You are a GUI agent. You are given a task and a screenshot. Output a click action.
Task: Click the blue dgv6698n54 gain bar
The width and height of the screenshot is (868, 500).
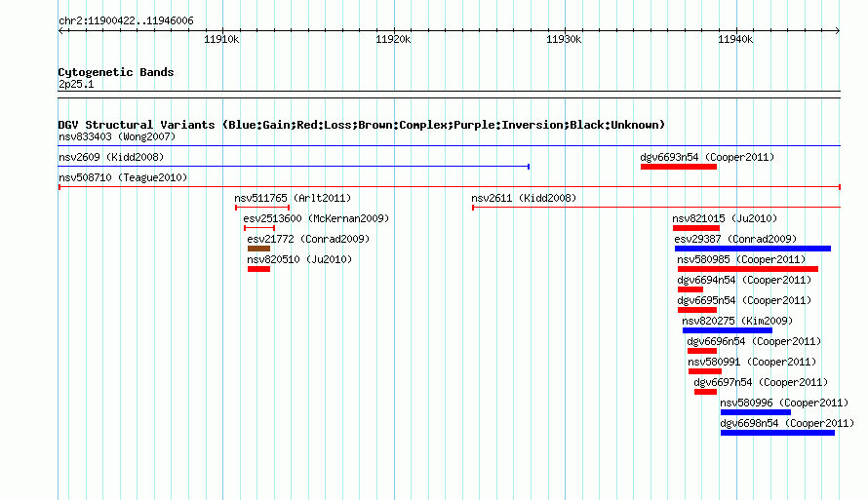coord(777,433)
